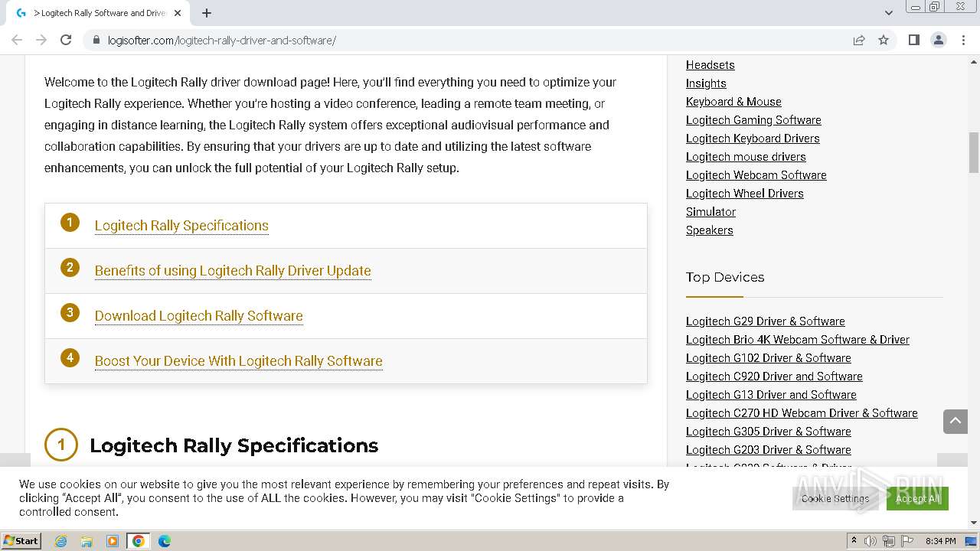
Task: Click the system clock 8:34 PM
Action: (x=940, y=541)
